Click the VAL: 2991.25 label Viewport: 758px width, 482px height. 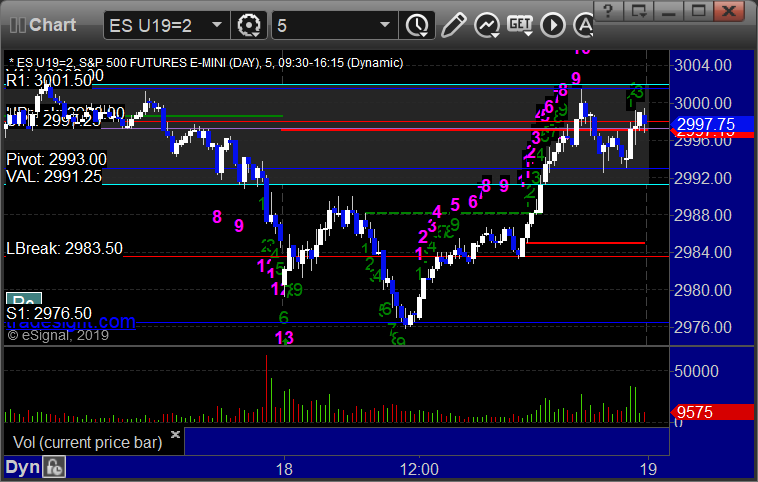54,176
